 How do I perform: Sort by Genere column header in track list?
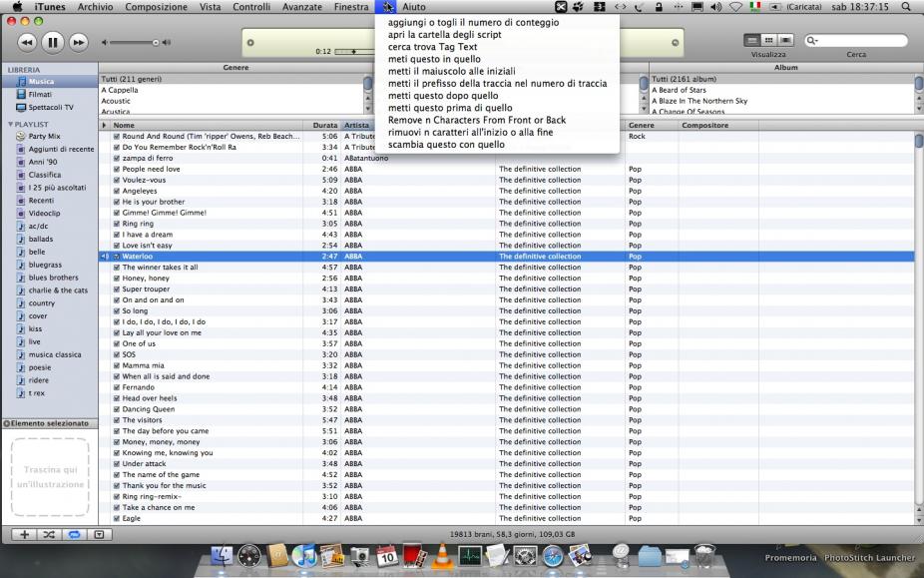coord(652,125)
